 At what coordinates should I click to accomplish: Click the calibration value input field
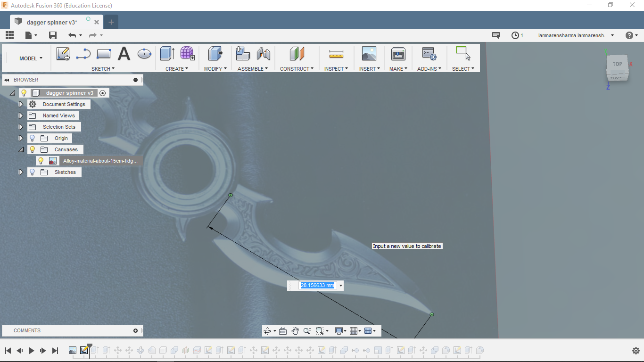click(317, 286)
